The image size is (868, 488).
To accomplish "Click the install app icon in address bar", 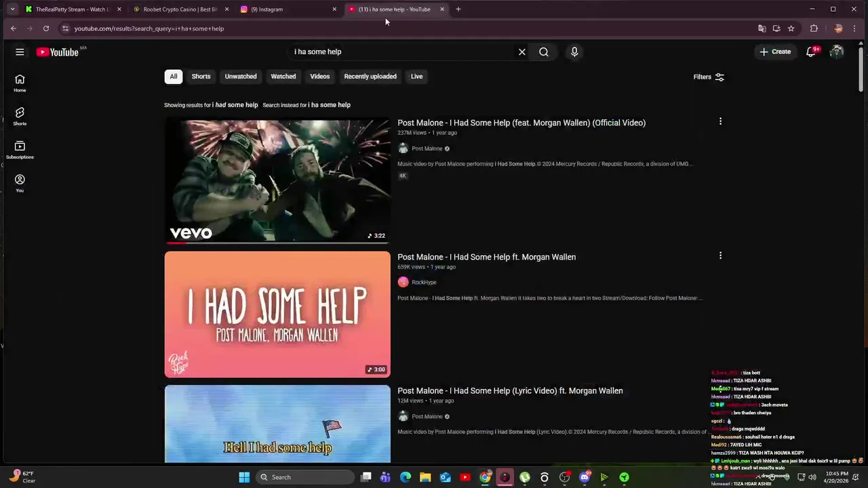I will tap(776, 28).
